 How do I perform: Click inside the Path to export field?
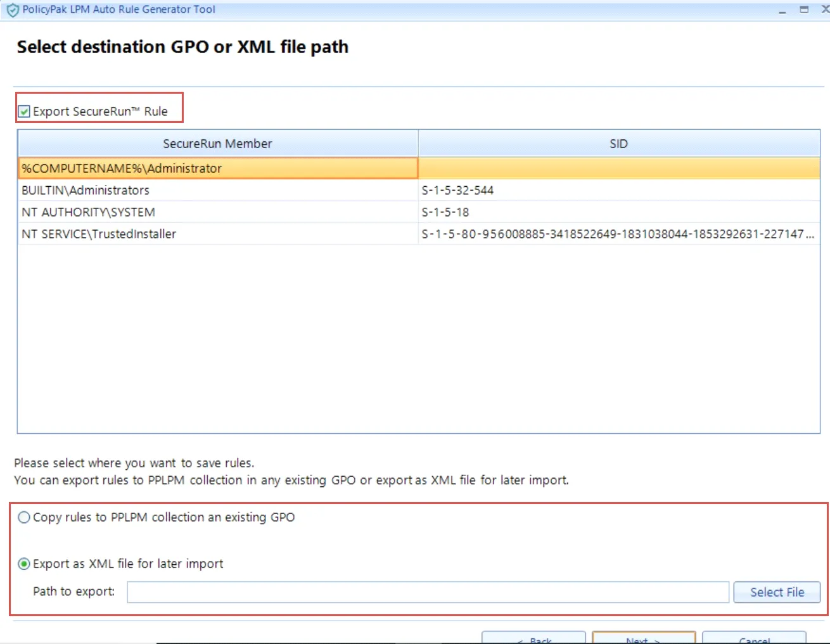[x=428, y=591]
